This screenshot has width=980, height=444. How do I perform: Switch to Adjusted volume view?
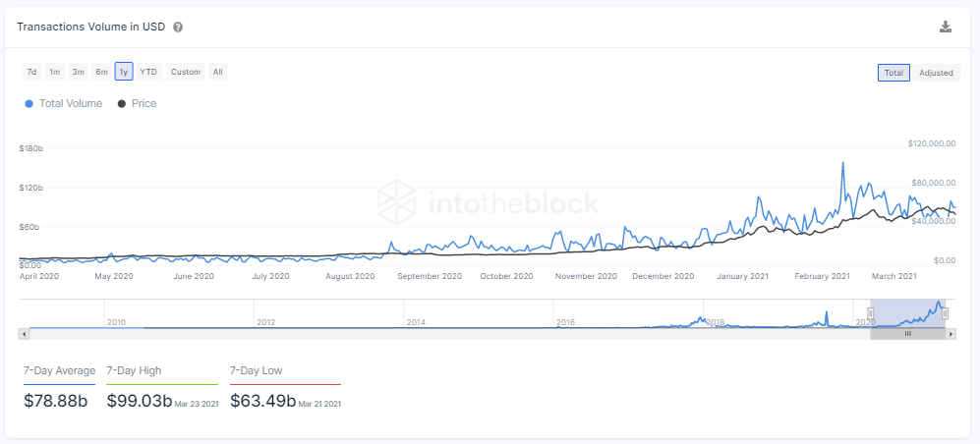[x=935, y=73]
